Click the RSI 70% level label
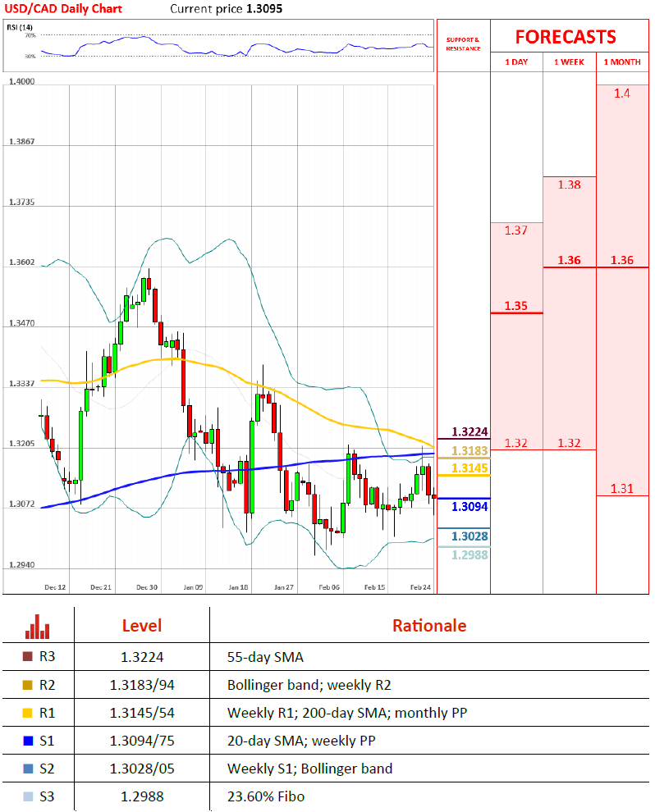The image size is (655, 812). point(30,35)
